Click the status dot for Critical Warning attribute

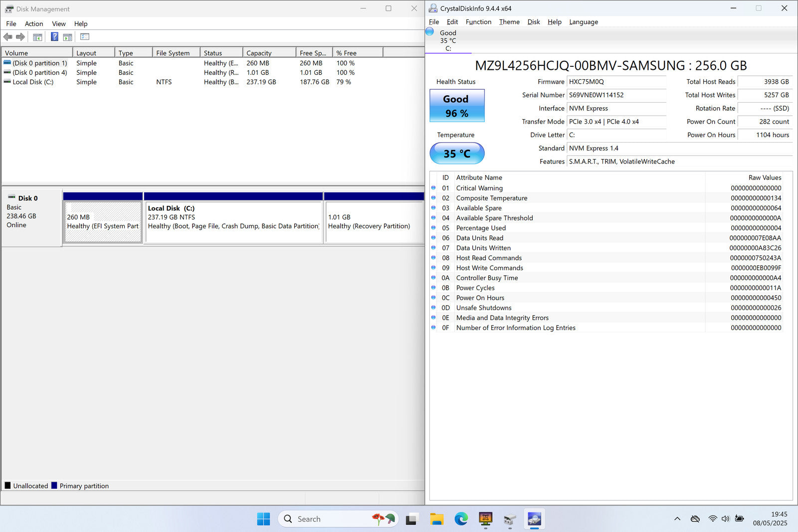433,188
